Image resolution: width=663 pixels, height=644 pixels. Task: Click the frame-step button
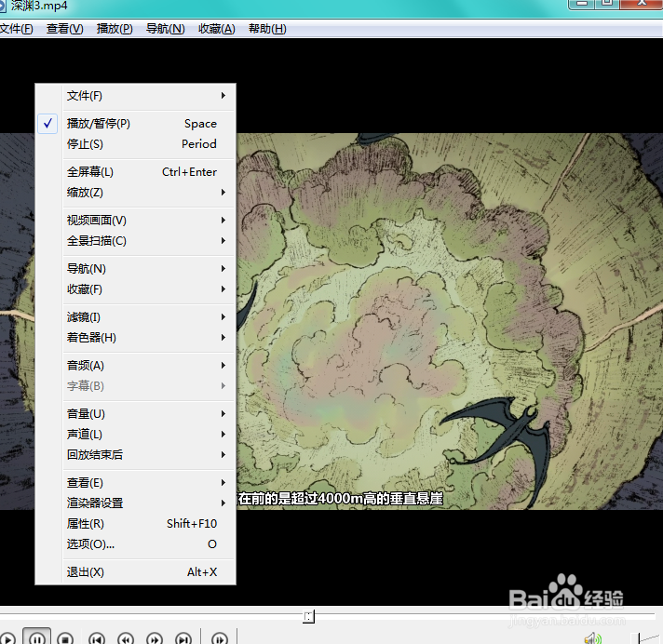point(220,639)
